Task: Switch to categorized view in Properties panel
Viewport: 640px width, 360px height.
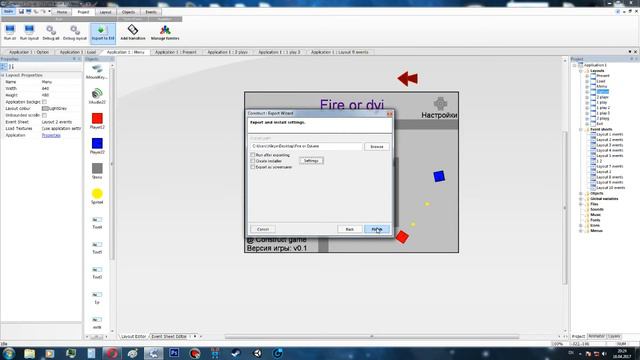Action: coord(4,67)
